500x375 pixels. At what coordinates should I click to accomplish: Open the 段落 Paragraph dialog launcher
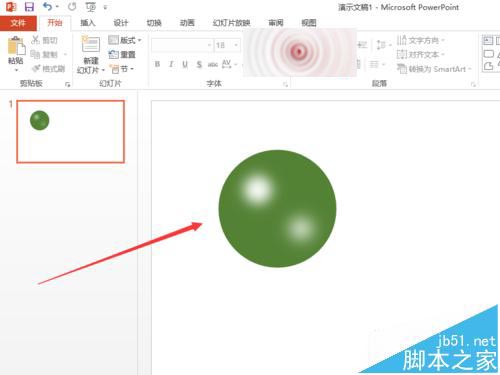click(473, 85)
